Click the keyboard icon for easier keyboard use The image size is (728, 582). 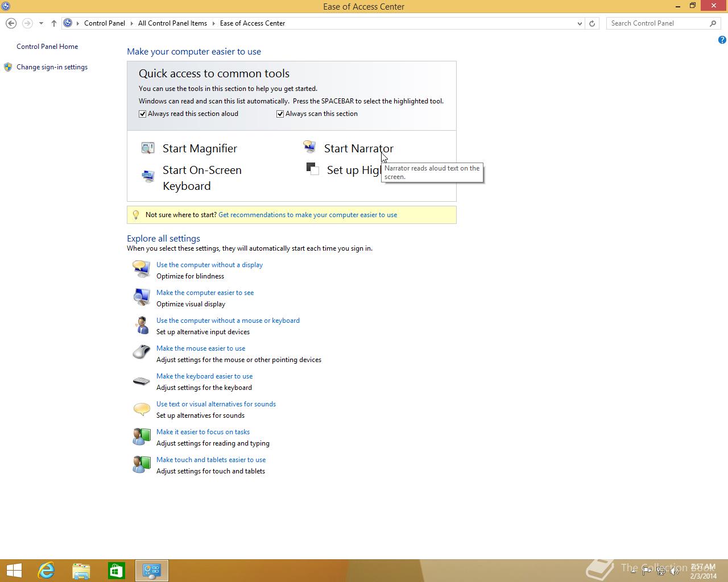pos(141,381)
